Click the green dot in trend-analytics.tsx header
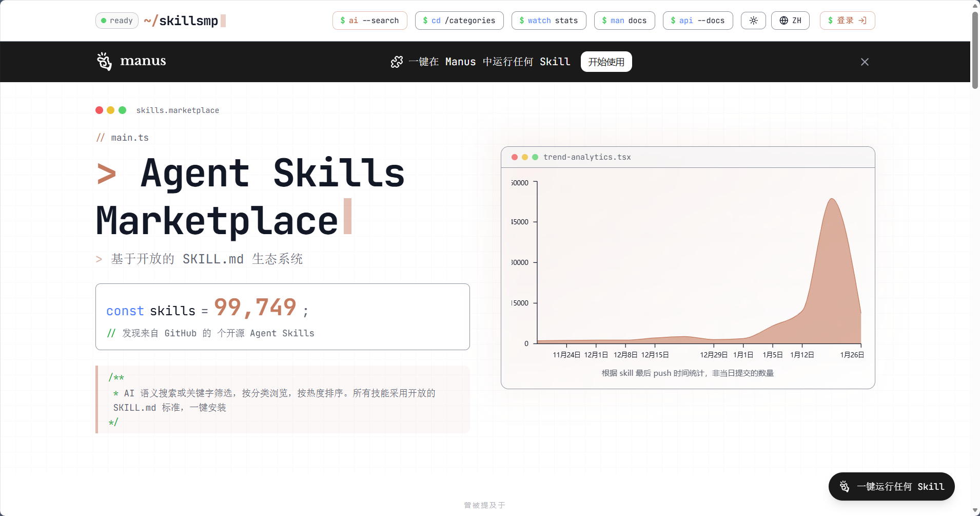Screen dimensions: 980x516 click(535, 157)
